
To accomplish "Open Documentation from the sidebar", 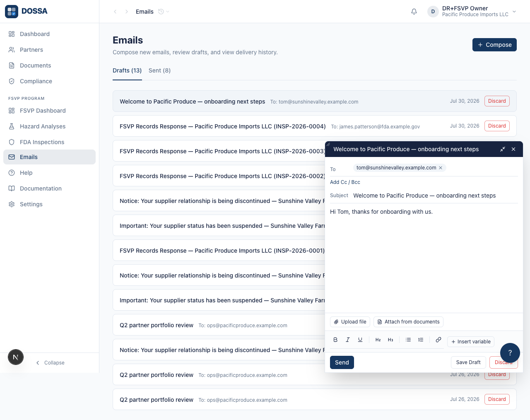I will (x=49, y=188).
